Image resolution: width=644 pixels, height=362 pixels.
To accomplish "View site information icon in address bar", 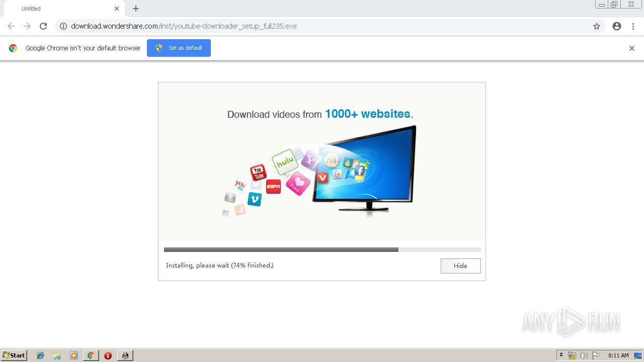I will click(63, 26).
